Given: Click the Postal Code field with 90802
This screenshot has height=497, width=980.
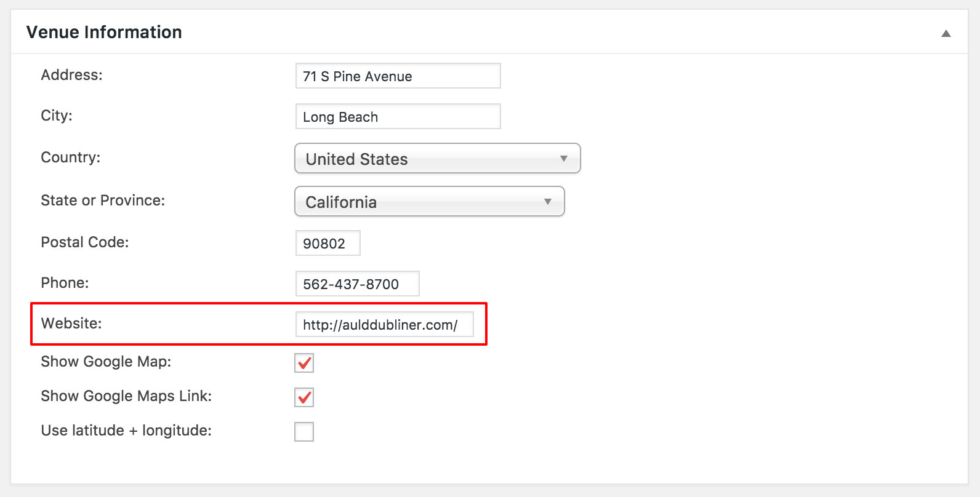Looking at the screenshot, I should point(327,244).
